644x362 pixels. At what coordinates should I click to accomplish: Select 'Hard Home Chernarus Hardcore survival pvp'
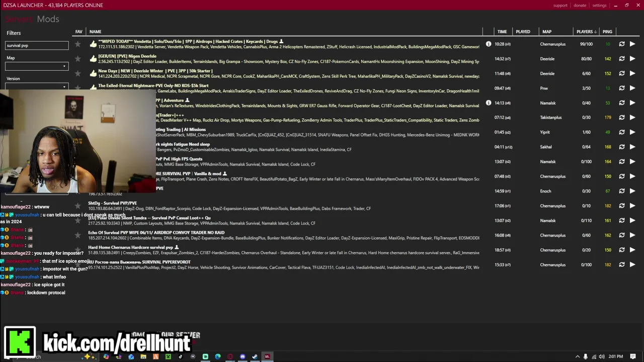click(130, 247)
